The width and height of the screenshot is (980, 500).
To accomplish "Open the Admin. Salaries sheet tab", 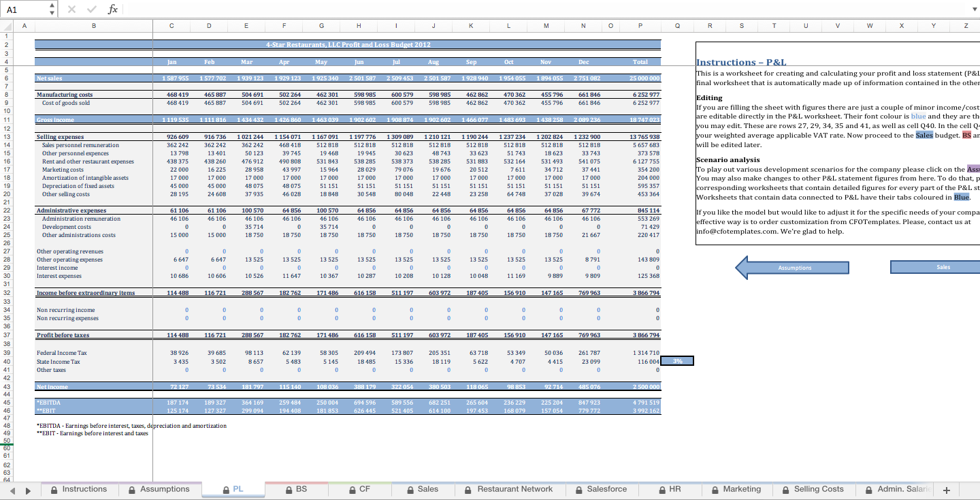I will (896, 489).
